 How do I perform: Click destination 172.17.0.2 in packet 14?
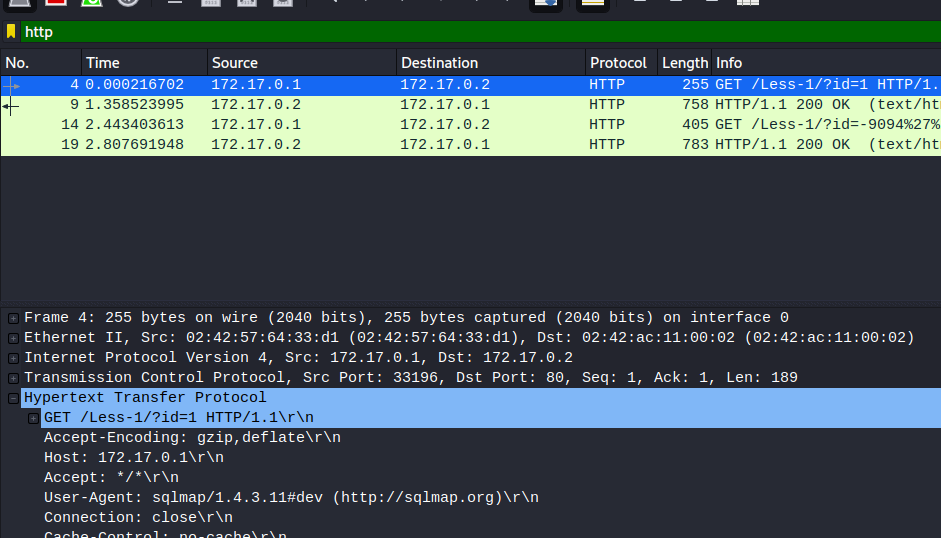445,125
